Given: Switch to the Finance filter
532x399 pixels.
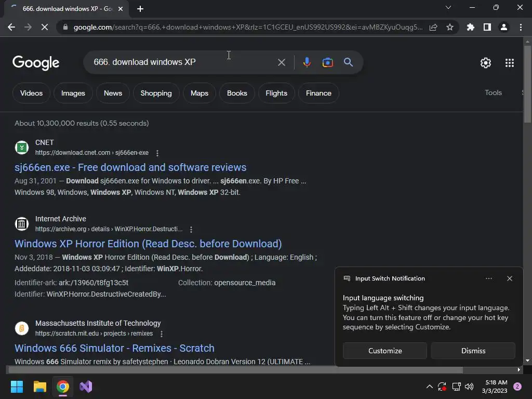Looking at the screenshot, I should (x=318, y=93).
